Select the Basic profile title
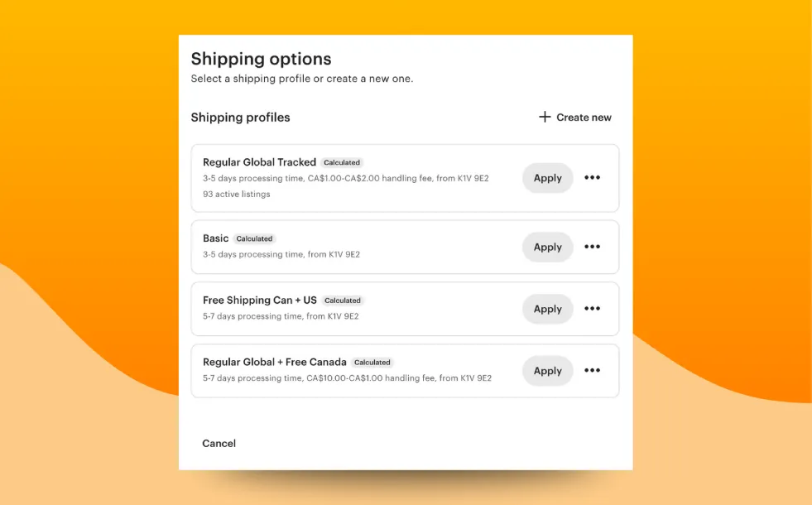812x505 pixels. (x=215, y=238)
